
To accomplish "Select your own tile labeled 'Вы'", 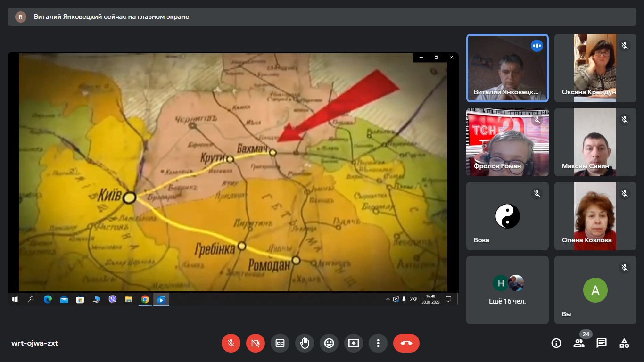I will point(595,290).
